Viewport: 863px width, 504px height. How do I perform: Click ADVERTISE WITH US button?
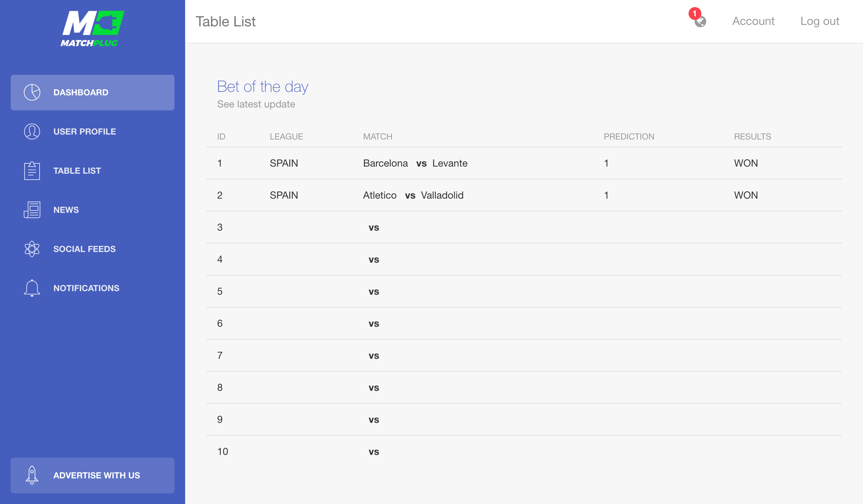(93, 476)
